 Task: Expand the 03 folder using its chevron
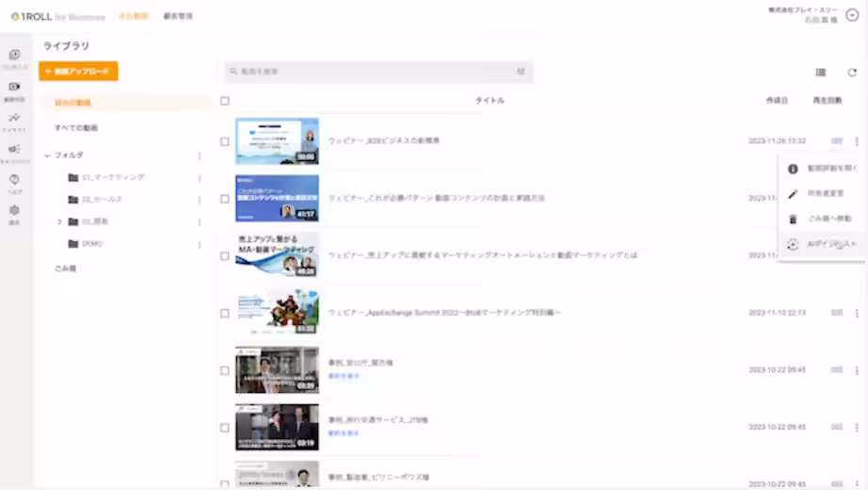pyautogui.click(x=59, y=221)
